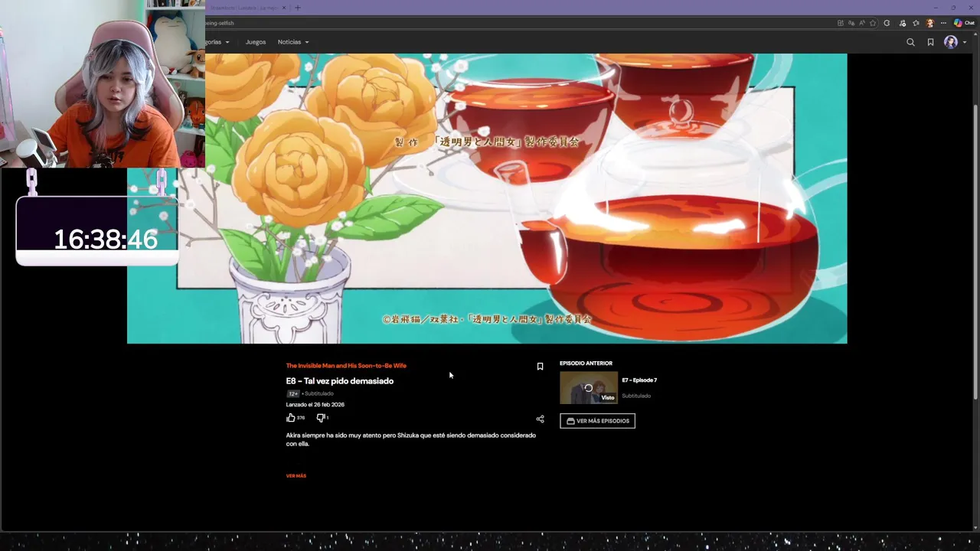Open previous episode E7 thumbnail
Image resolution: width=980 pixels, height=551 pixels.
pyautogui.click(x=589, y=388)
